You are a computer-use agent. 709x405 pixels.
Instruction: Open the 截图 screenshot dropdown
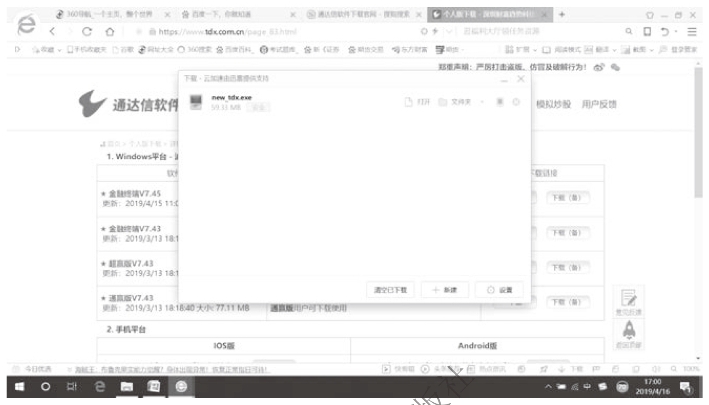638,50
